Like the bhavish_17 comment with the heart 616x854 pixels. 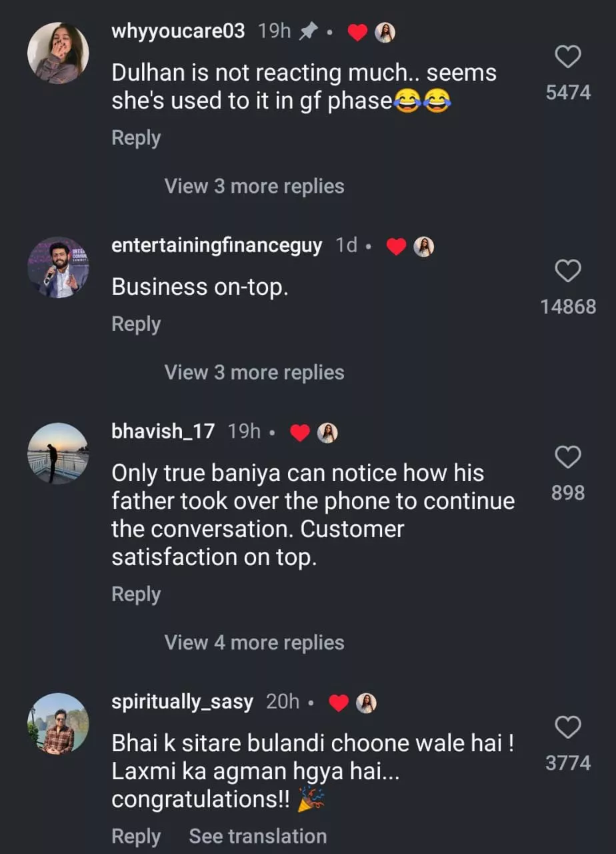click(x=567, y=458)
